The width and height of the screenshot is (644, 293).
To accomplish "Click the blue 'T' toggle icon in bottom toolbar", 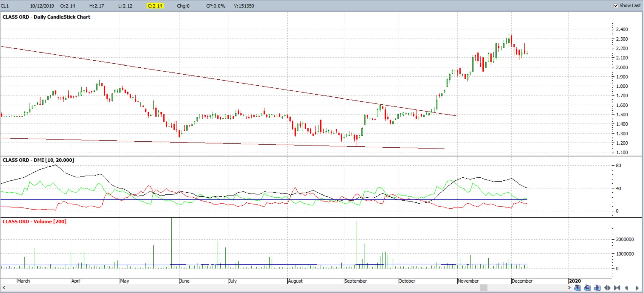I will 577,288.
